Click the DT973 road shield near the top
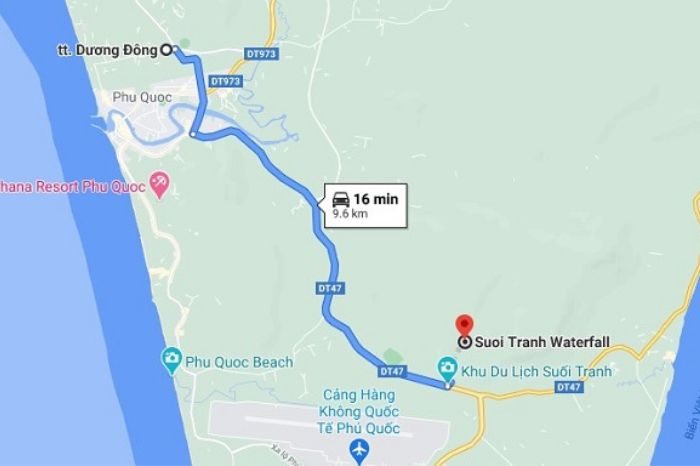700x466 pixels. 262,54
